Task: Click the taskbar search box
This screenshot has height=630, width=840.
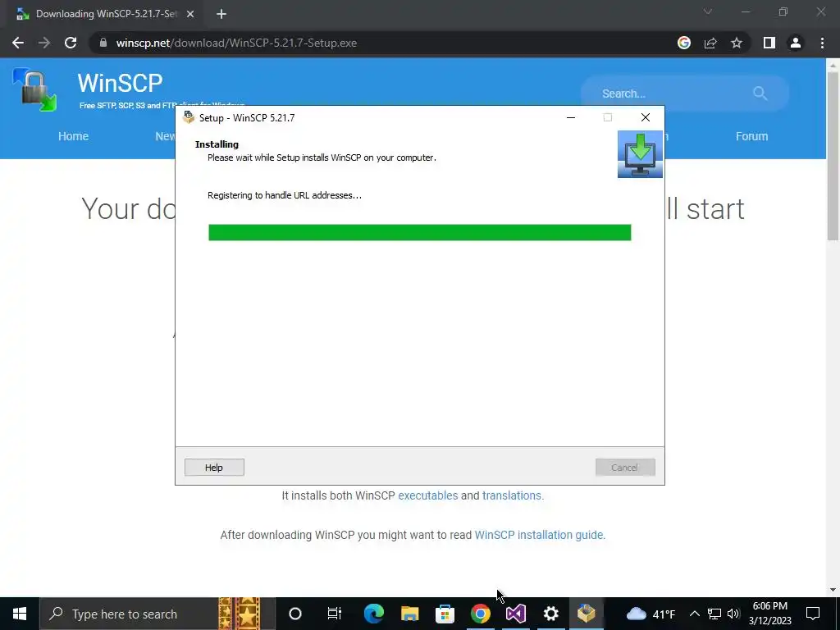Action: click(157, 614)
